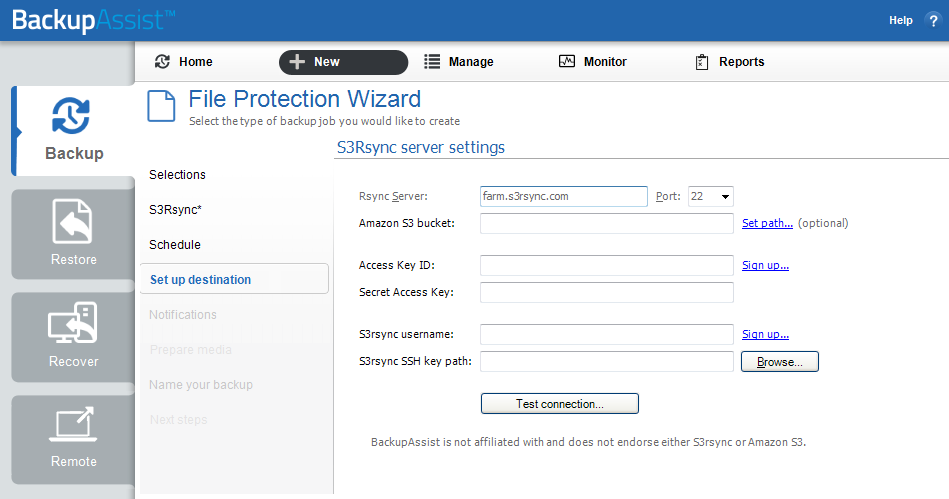Viewport: 949px width, 499px height.
Task: Click the S3Rsync server settings heading
Action: click(421, 147)
